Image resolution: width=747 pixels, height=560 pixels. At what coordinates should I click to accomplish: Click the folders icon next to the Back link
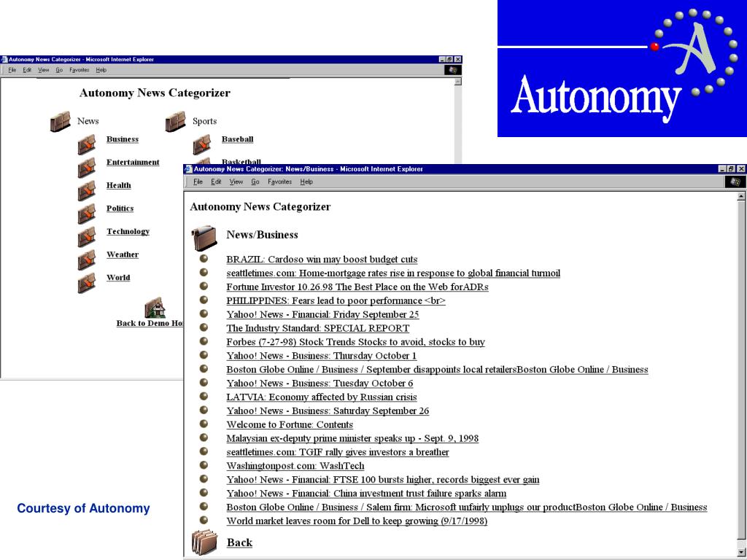tap(204, 542)
